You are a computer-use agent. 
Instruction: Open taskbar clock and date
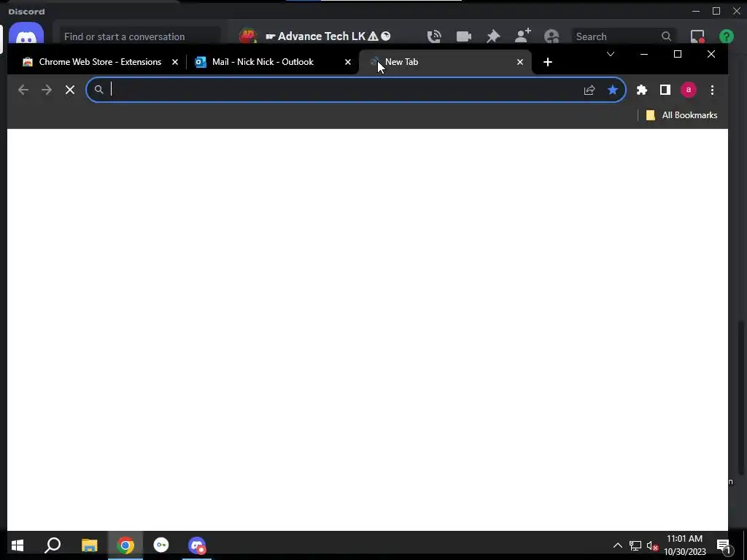685,545
